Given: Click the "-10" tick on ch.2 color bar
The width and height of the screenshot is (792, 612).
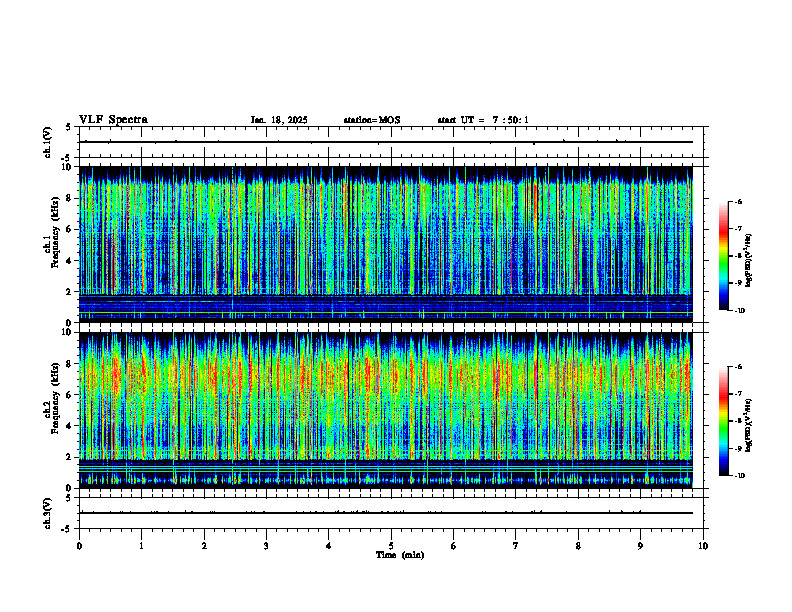Looking at the screenshot, I should (740, 476).
